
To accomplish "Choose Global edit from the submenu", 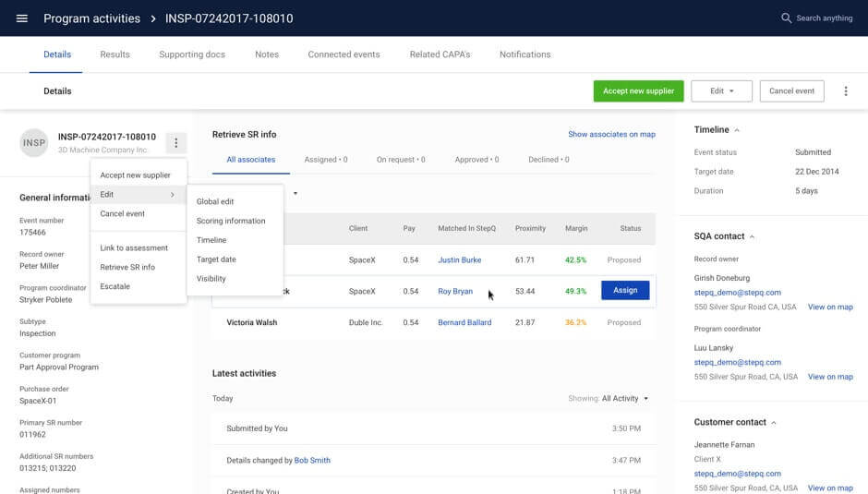I will click(215, 201).
